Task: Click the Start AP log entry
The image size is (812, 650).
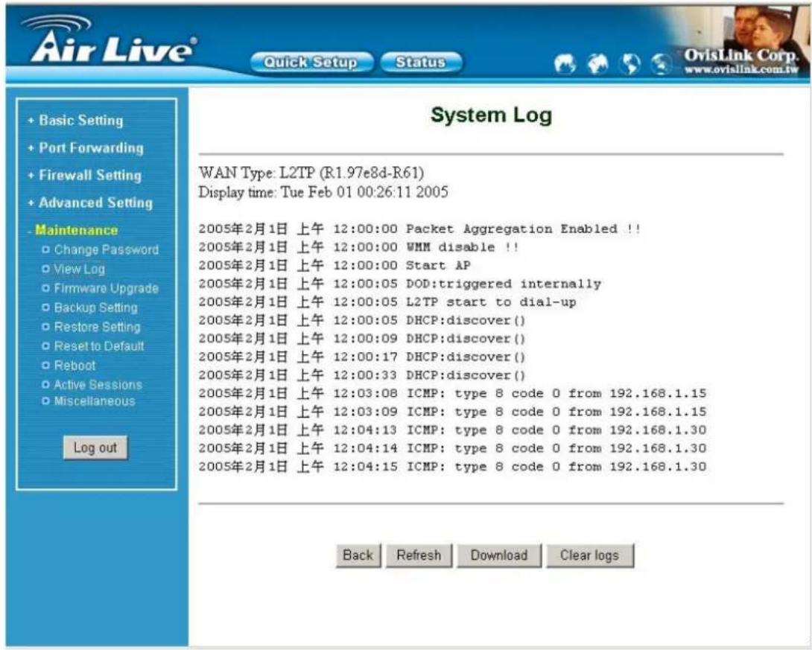Action: [x=334, y=266]
